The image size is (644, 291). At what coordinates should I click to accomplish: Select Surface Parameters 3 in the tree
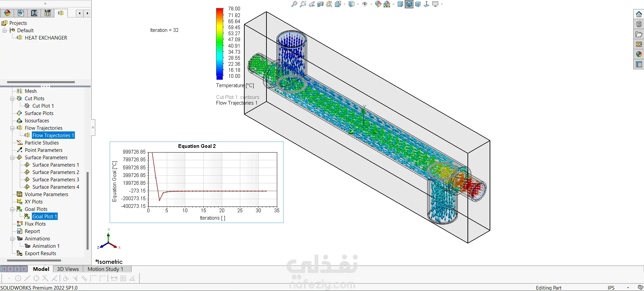pos(56,180)
